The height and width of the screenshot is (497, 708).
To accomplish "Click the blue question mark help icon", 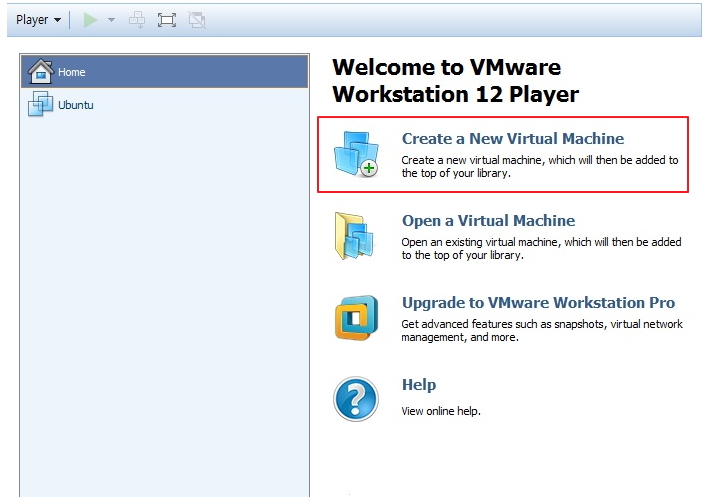I will click(x=356, y=399).
